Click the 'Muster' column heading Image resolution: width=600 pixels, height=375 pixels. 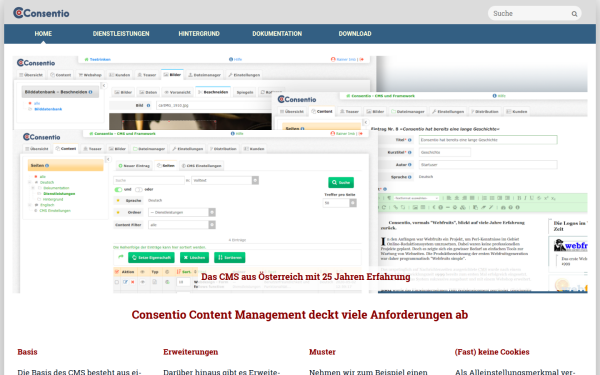coord(322,352)
